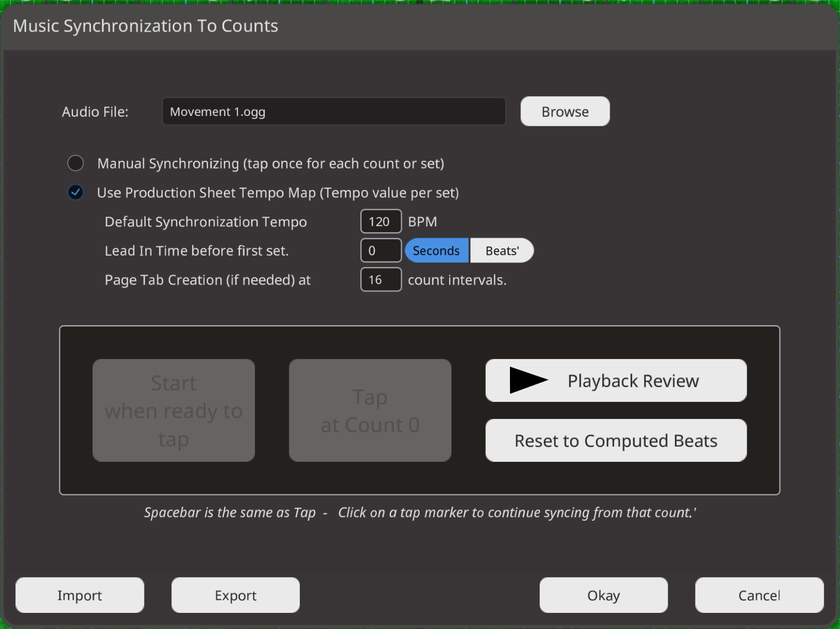Click the Lead In Time value field
Screen dimensions: 840x629
click(x=380, y=251)
